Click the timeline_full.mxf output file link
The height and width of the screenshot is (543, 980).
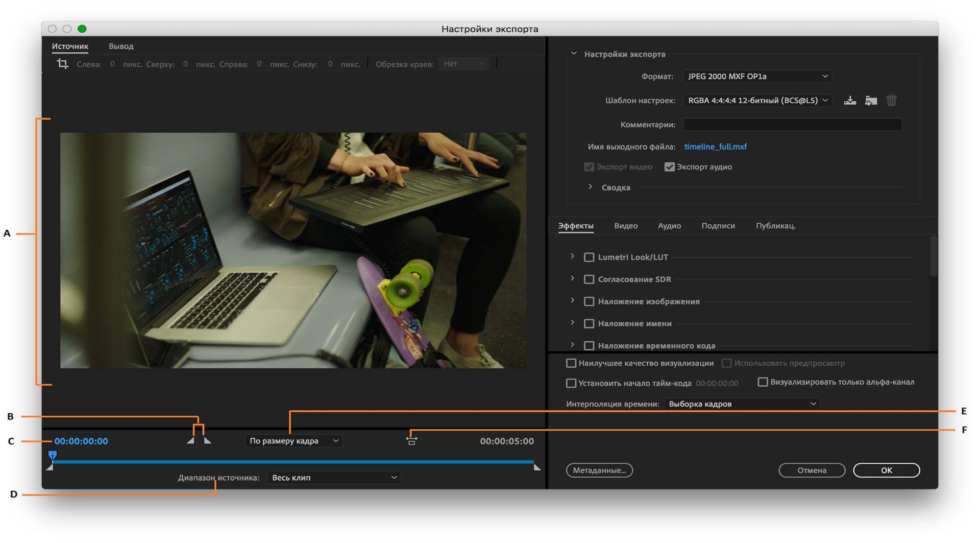(715, 147)
